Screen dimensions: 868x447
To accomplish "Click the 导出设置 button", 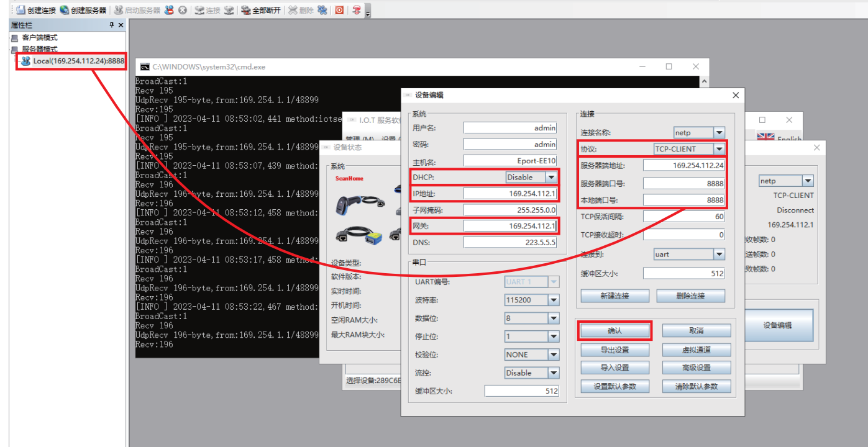I will [x=614, y=350].
